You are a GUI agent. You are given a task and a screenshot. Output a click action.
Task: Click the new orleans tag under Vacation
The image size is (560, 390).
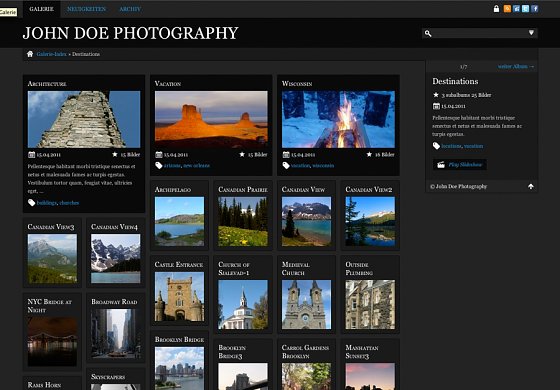[196, 166]
